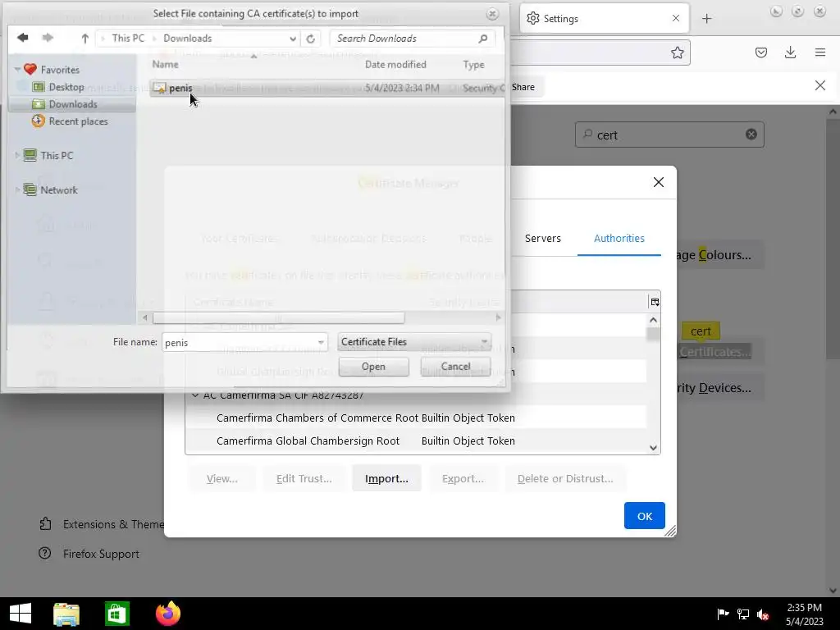Refresh the Downloads folder listing
Image resolution: width=840 pixels, height=630 pixels.
[311, 39]
